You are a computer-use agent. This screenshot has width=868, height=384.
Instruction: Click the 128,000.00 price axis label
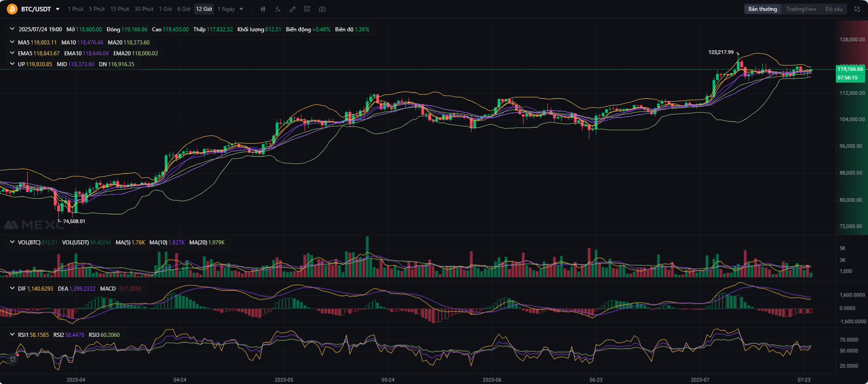tap(852, 39)
